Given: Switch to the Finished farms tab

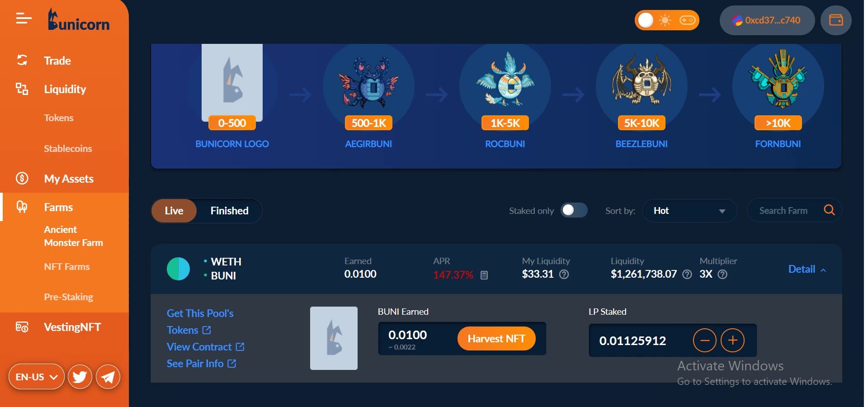Looking at the screenshot, I should coord(229,211).
